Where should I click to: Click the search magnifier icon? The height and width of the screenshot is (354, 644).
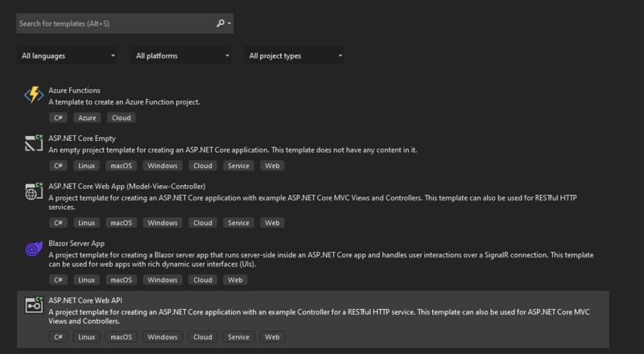tap(221, 23)
